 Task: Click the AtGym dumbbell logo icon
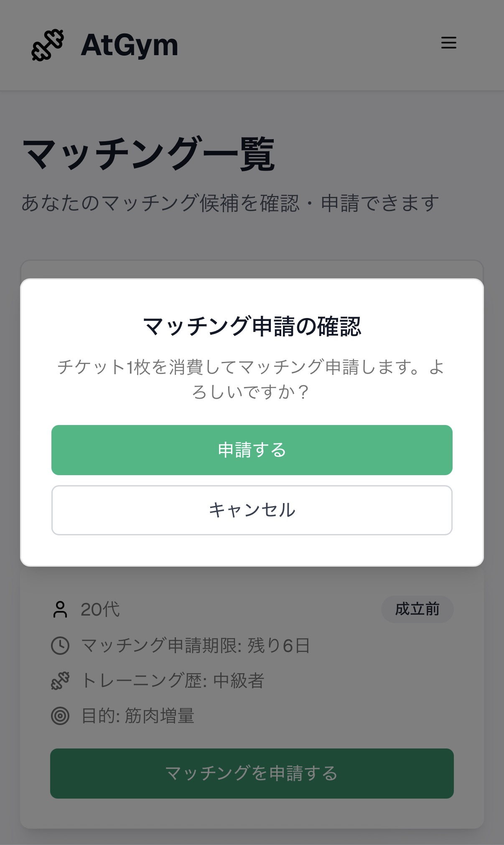tap(48, 45)
